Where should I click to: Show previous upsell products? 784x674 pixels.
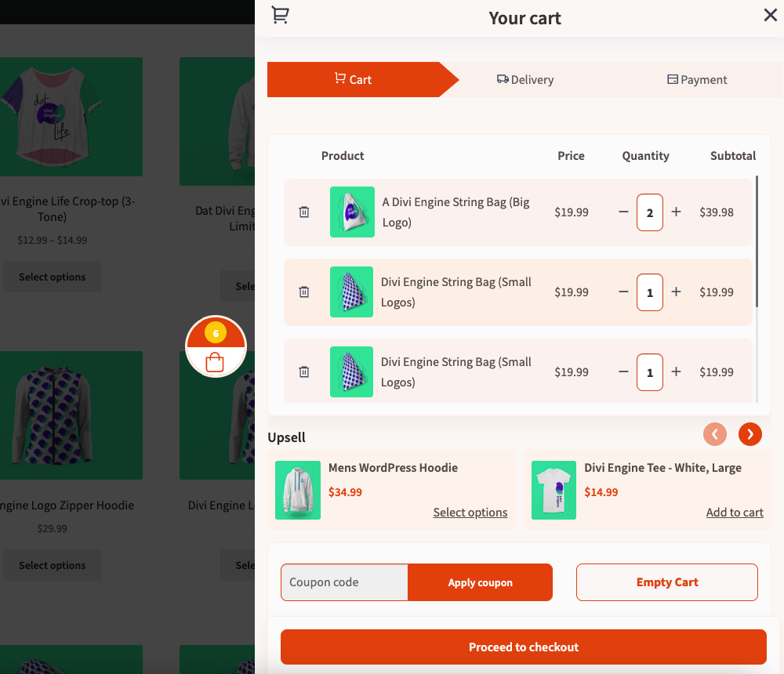click(715, 434)
